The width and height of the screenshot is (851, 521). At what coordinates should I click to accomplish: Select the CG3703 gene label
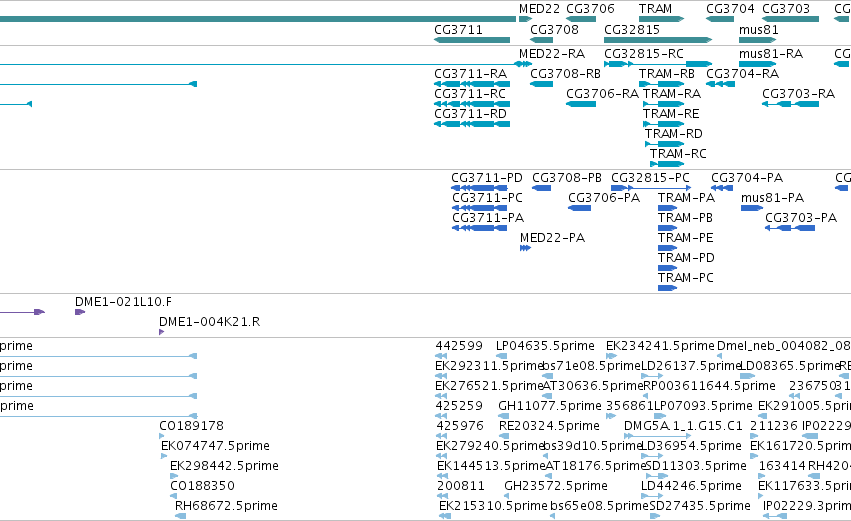(786, 9)
